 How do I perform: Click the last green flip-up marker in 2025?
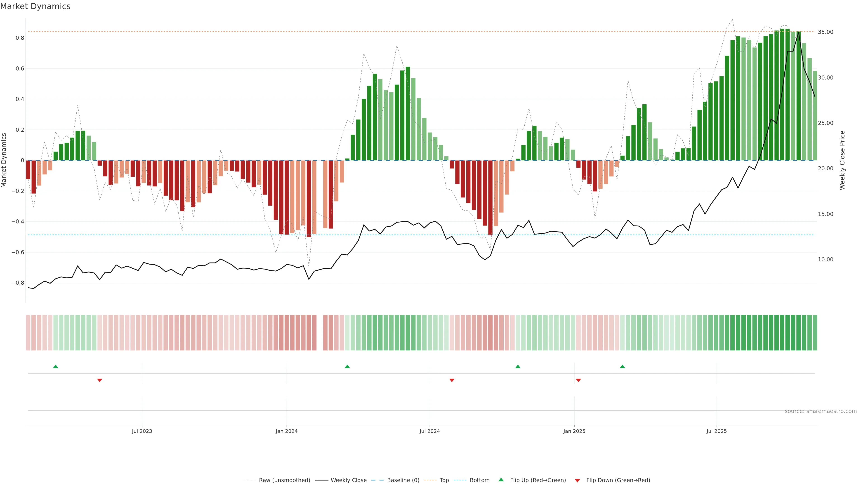[622, 366]
